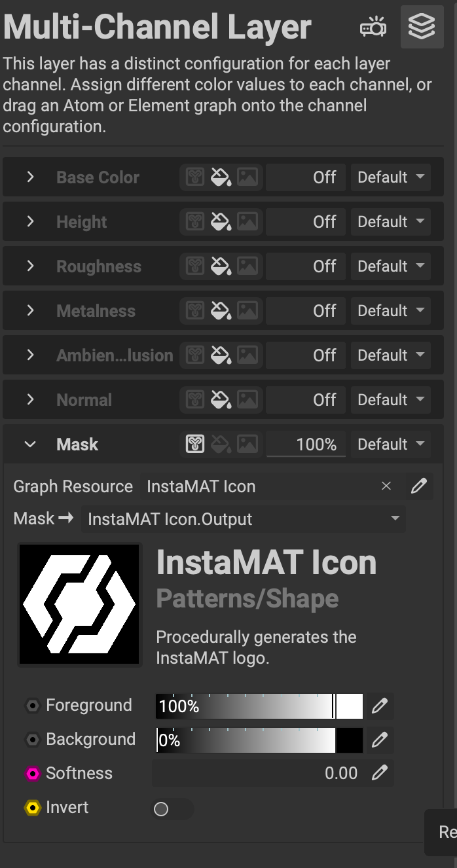457x868 pixels.
Task: Select image icon for Roughness channel
Action: pyautogui.click(x=247, y=266)
